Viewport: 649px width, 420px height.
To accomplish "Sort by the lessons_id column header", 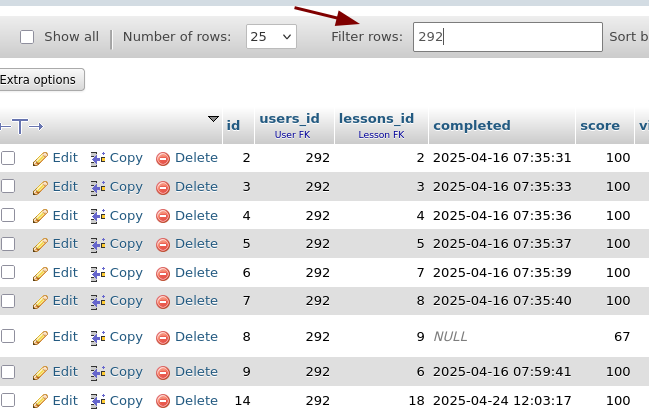I will point(376,118).
